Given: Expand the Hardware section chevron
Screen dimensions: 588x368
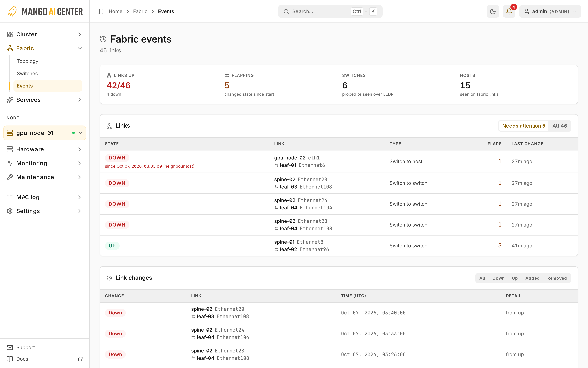Looking at the screenshot, I should [x=79, y=149].
